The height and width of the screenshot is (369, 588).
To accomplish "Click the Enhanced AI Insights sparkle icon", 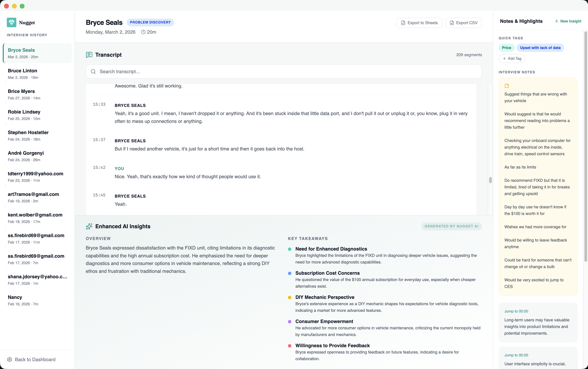I will pos(89,226).
